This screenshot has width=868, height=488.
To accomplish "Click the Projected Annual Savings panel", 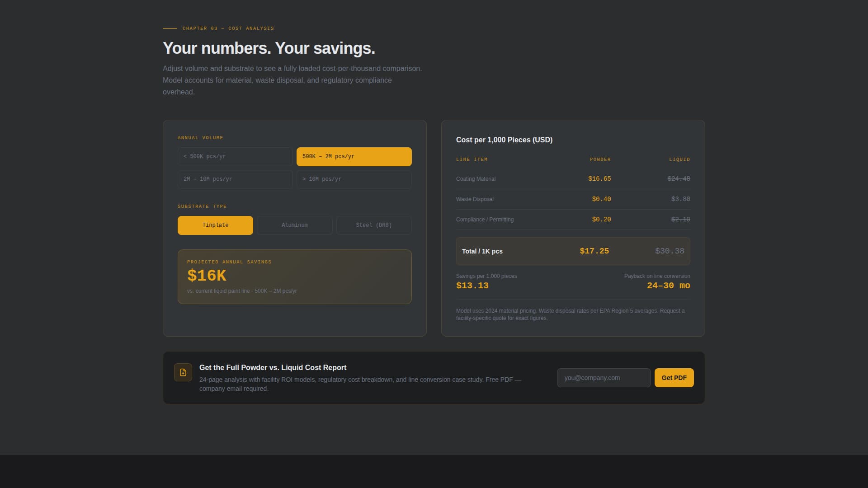I will (294, 277).
